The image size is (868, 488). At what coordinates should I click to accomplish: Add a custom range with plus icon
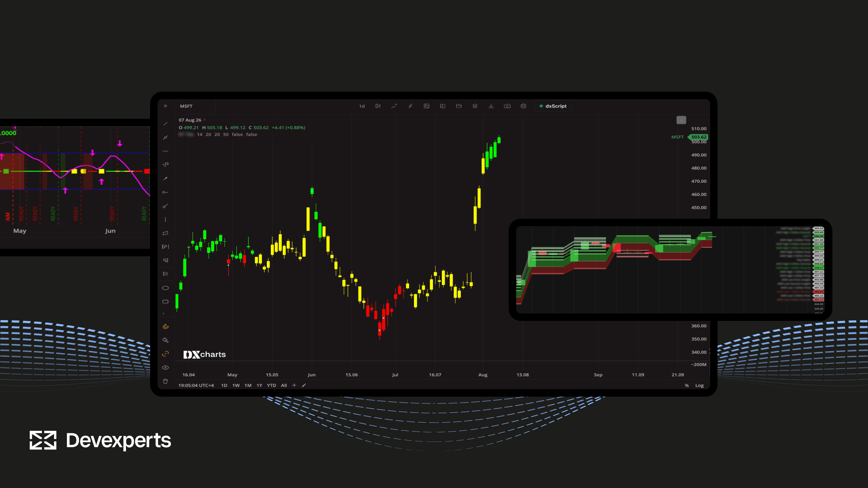tap(294, 385)
